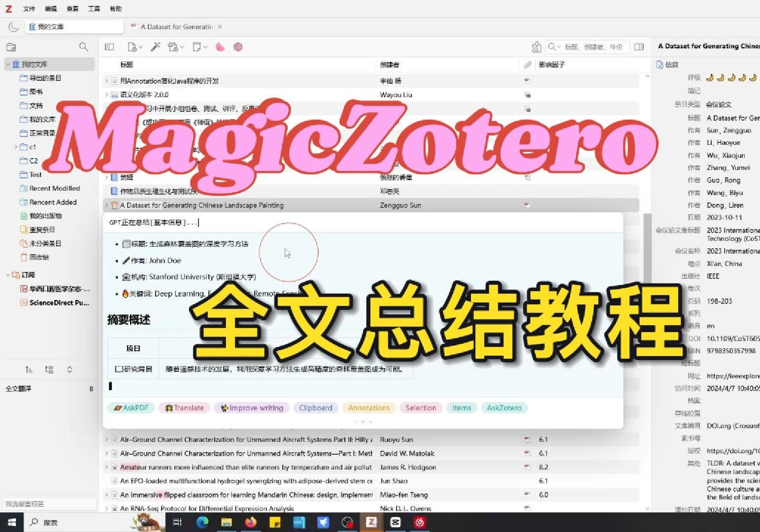
Task: Open the Windows Start menu
Action: click(12, 522)
